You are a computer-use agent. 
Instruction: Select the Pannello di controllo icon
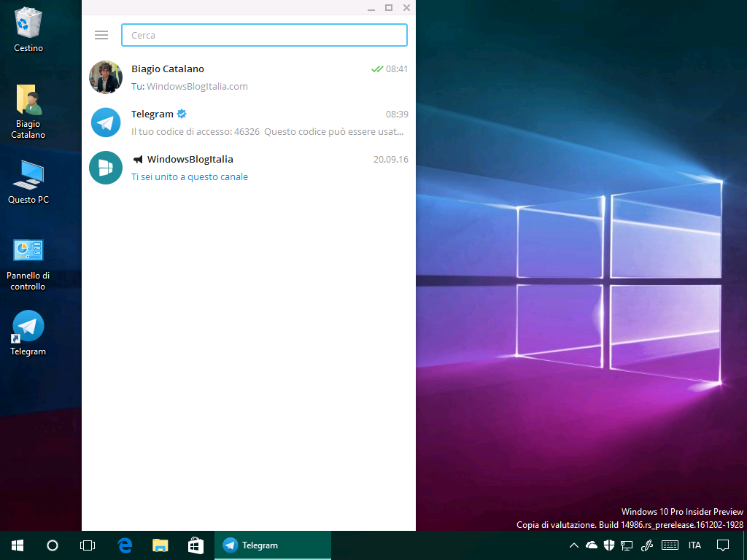[x=28, y=265]
